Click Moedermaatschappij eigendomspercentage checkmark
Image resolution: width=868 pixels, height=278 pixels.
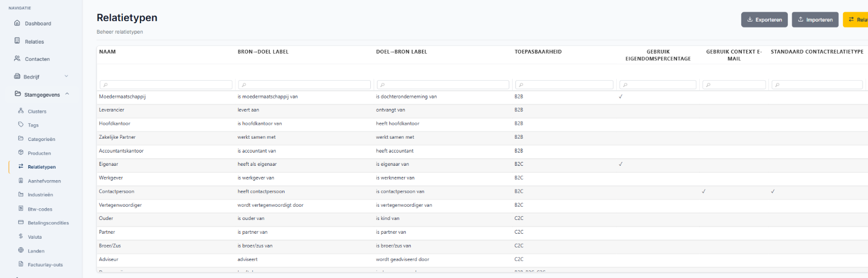coord(621,97)
